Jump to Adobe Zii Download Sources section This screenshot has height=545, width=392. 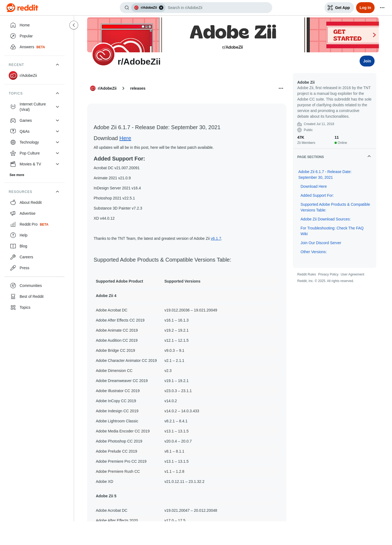(x=326, y=219)
